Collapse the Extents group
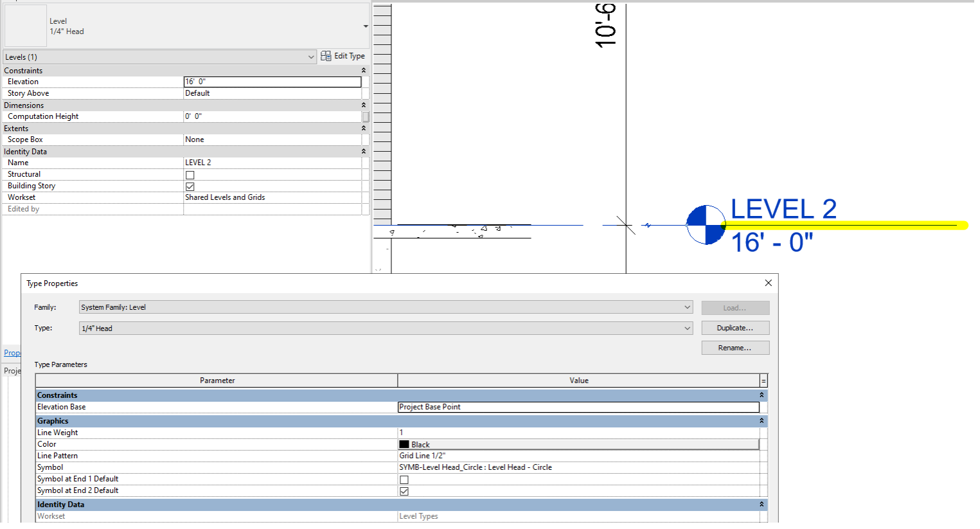This screenshot has width=980, height=529. (x=364, y=129)
